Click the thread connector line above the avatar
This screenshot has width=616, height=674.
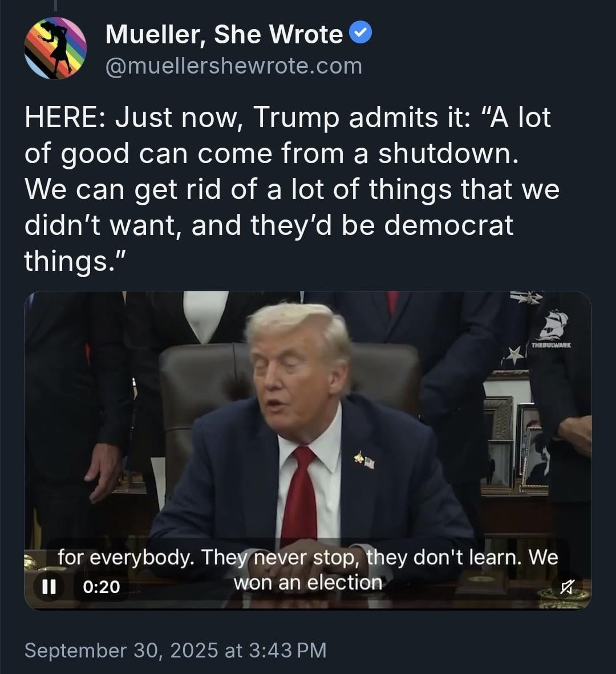click(x=55, y=5)
